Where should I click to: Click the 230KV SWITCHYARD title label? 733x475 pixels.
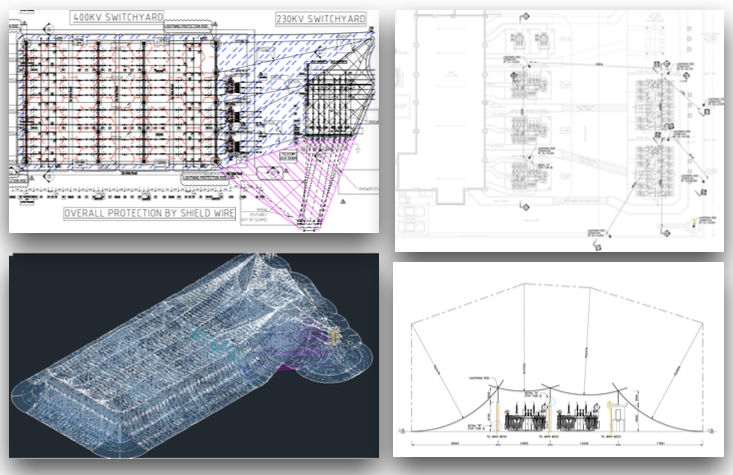coord(320,17)
